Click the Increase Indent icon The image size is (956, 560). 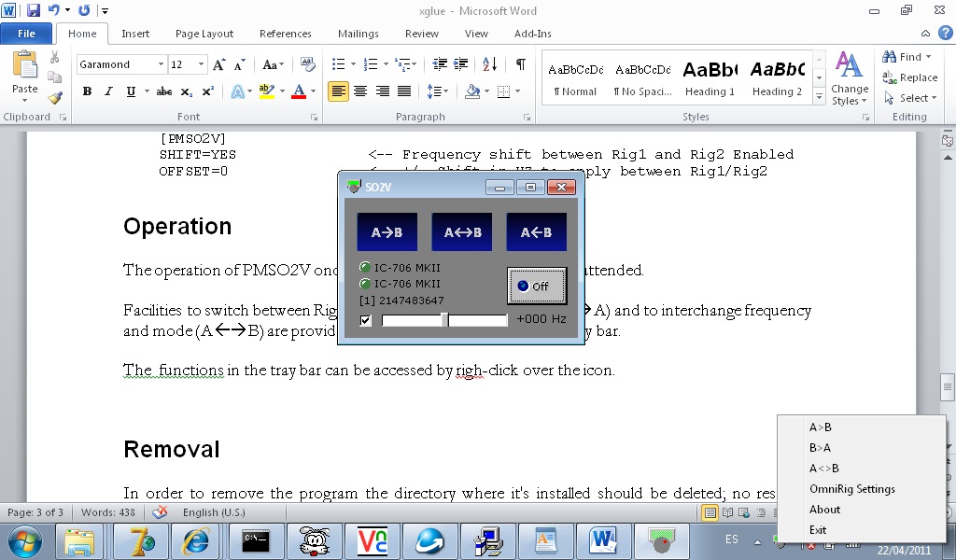coord(461,64)
